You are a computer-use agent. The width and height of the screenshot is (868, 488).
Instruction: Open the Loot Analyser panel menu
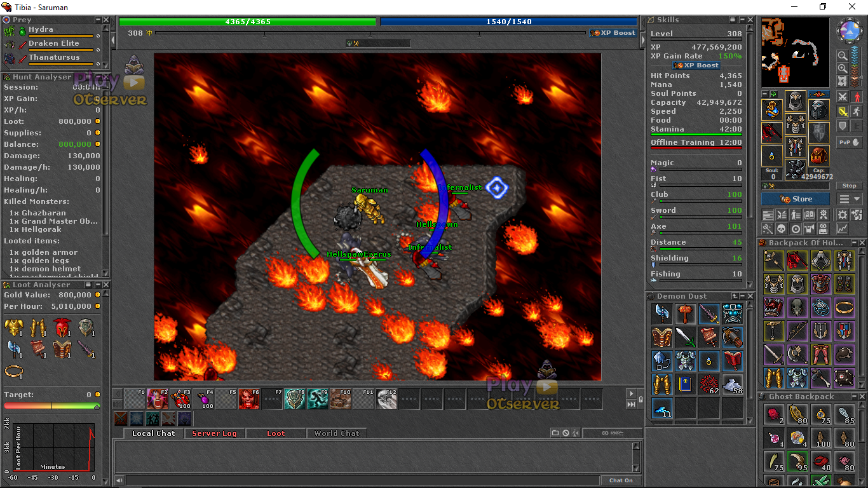click(x=88, y=285)
